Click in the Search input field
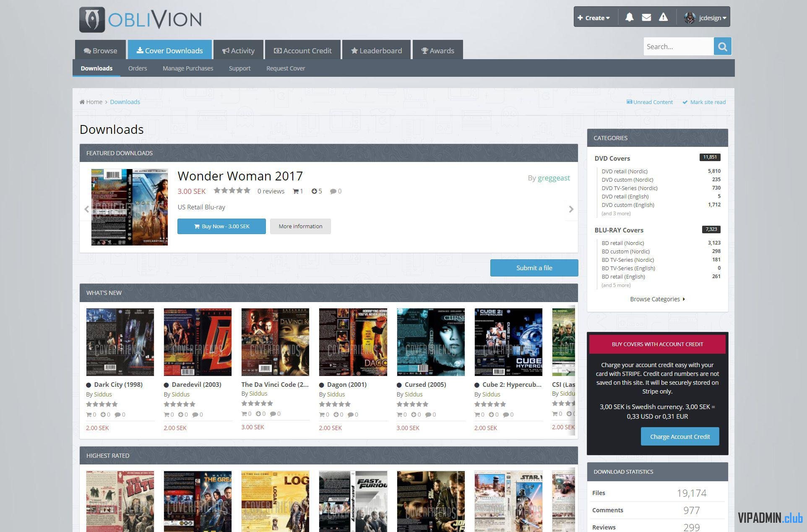Viewport: 807px width, 532px height. tap(678, 46)
